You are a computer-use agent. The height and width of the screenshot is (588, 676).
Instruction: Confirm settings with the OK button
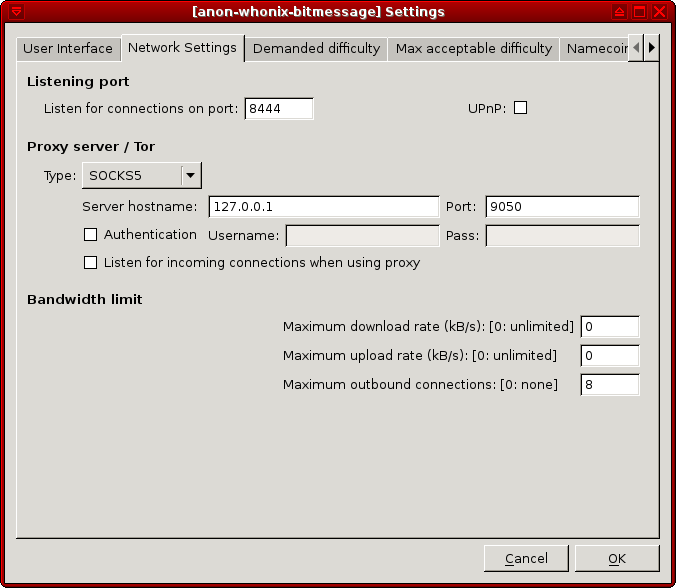coord(616,558)
